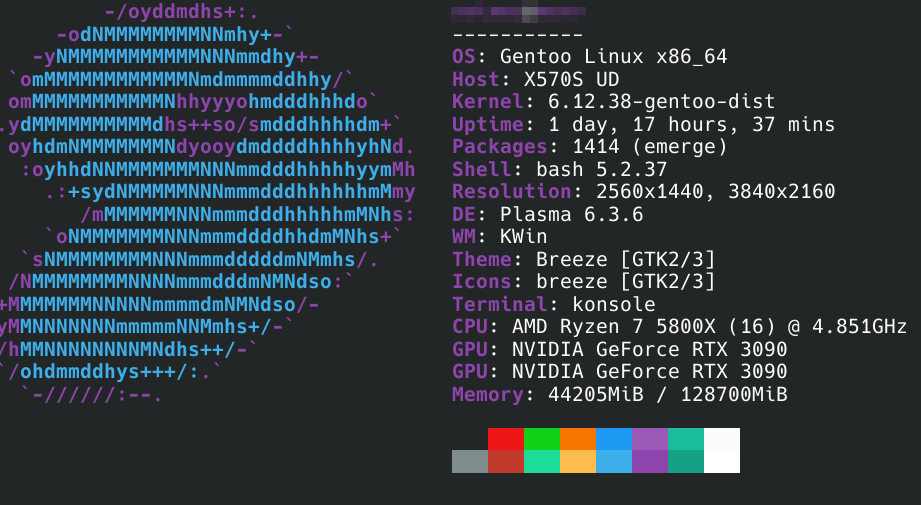Click the kernel version '6.12.38-gentoo-dist'
The height and width of the screenshot is (505, 921).
pos(661,102)
